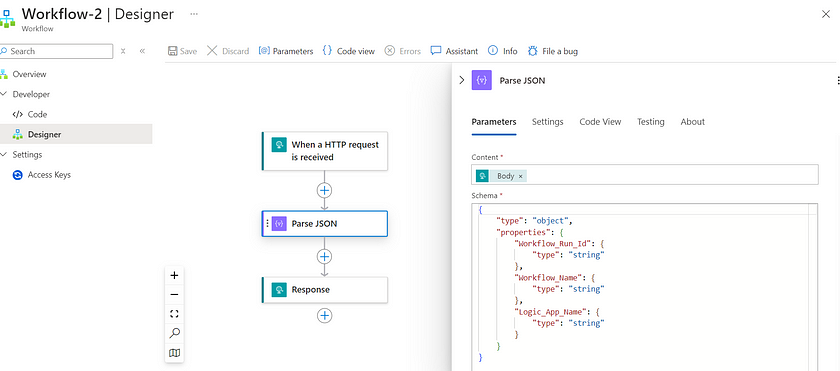This screenshot has height=371, width=840.
Task: Remove the Body token from Content
Action: click(x=520, y=176)
